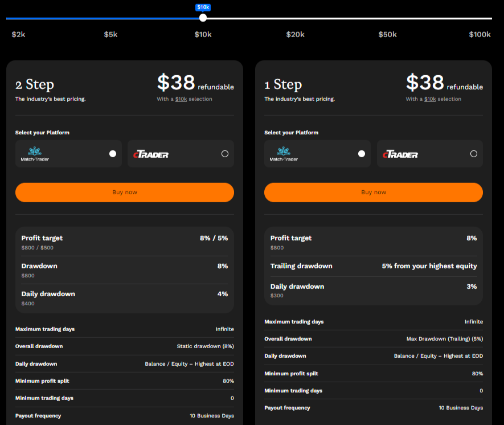This screenshot has height=425, width=504.
Task: Click 5% from your highest equity text
Action: point(429,266)
